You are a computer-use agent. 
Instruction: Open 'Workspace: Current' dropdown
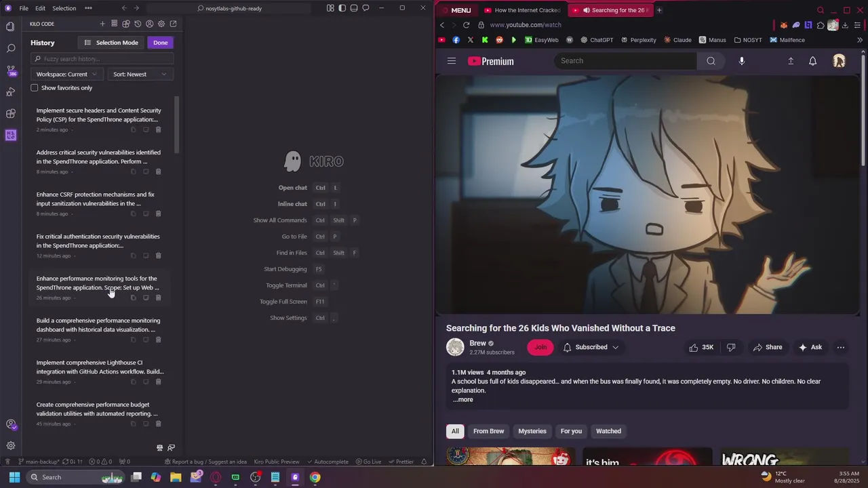[66, 74]
